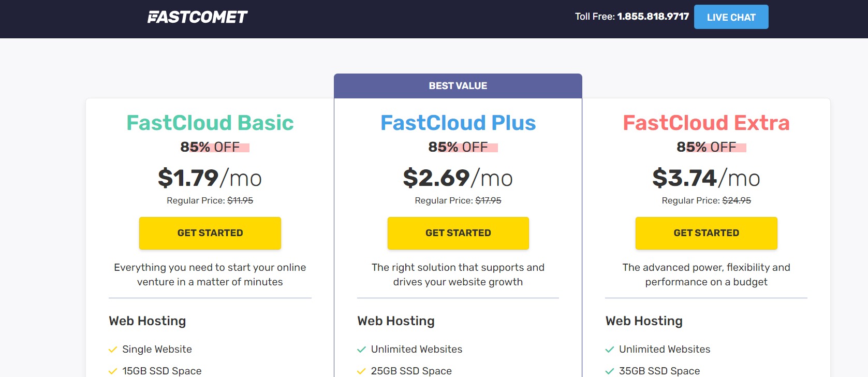Click the BEST VALUE banner
The width and height of the screenshot is (868, 377).
pos(458,85)
